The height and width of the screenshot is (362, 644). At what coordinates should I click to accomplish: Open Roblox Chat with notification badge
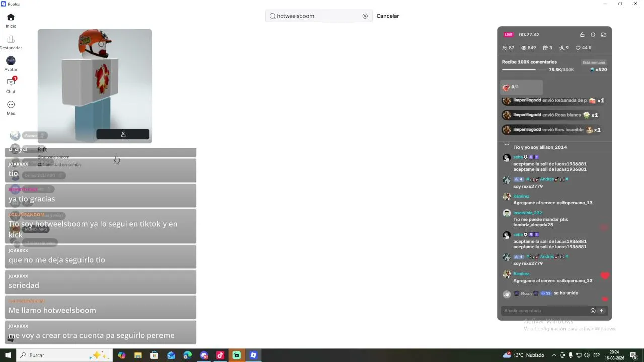[x=11, y=86]
